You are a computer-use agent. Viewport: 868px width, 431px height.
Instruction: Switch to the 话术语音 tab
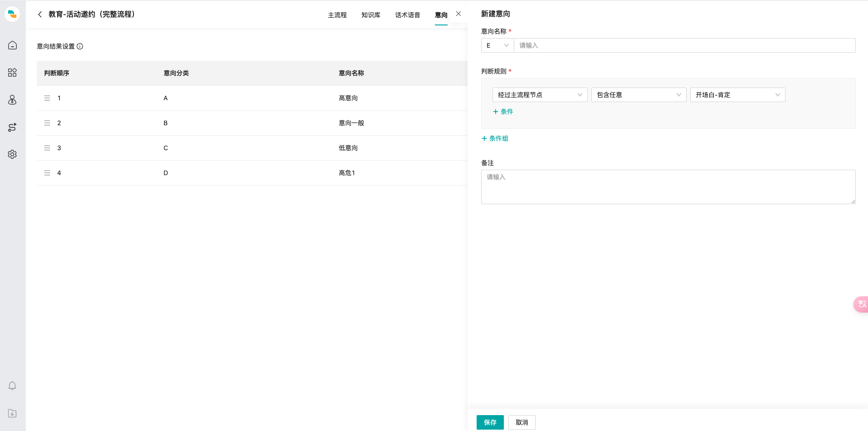coord(408,15)
